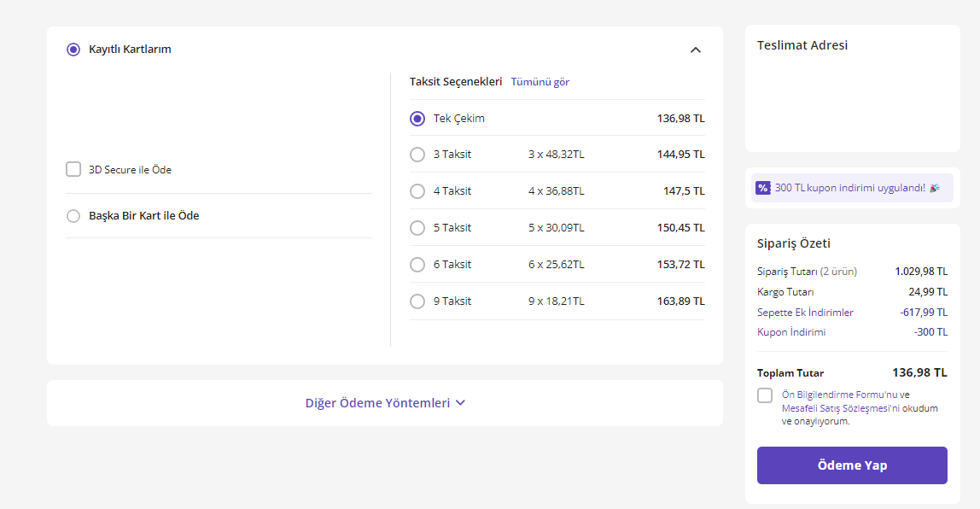Choose Başka Bir Kart ile Öde option
The width and height of the screenshot is (980, 509).
[73, 216]
